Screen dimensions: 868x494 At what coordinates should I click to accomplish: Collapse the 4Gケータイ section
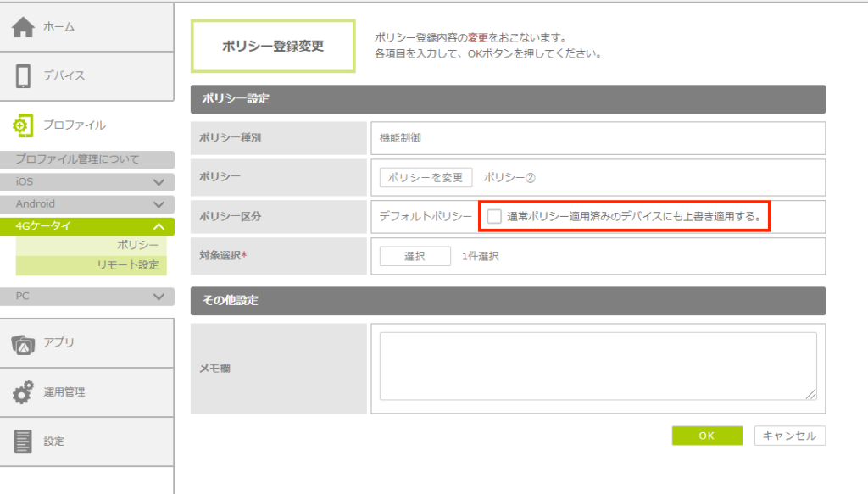[x=159, y=226]
